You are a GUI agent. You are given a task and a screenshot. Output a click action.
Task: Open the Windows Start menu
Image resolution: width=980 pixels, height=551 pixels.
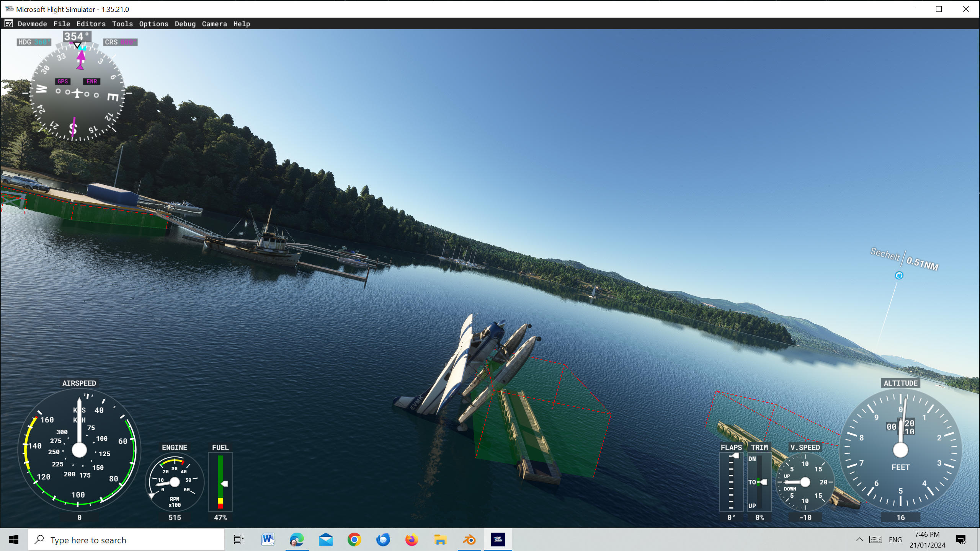pyautogui.click(x=14, y=540)
